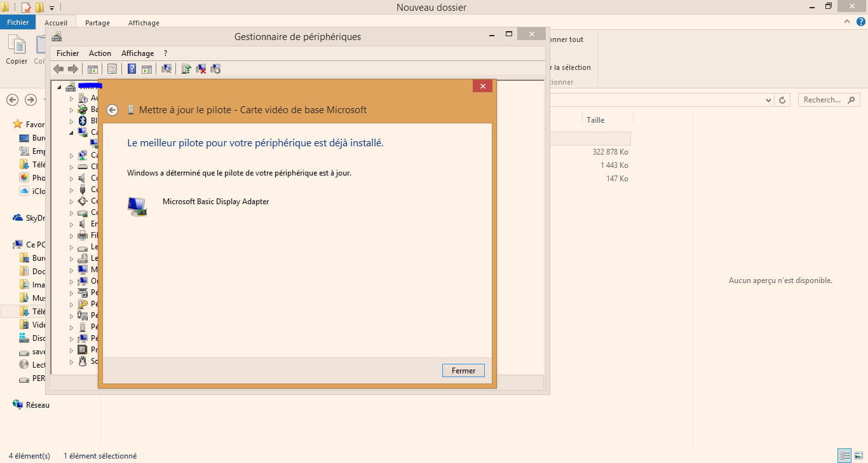Screen dimensions: 868x463
Task: Click the Device Manager forward arrow toolbar icon
Action: point(73,69)
